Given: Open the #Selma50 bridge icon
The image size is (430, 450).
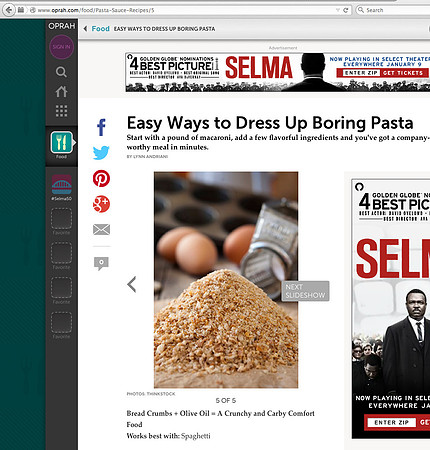Looking at the screenshot, I should tap(61, 185).
